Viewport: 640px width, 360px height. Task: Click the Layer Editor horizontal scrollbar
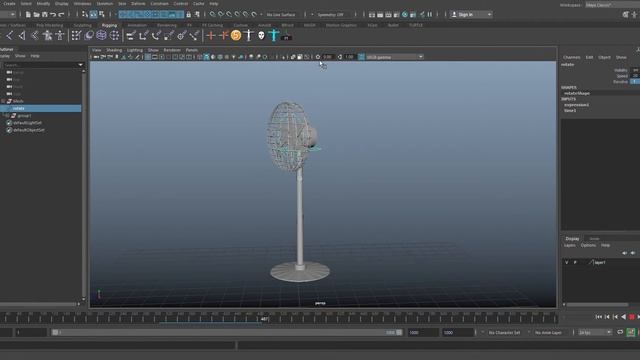pyautogui.click(x=597, y=304)
